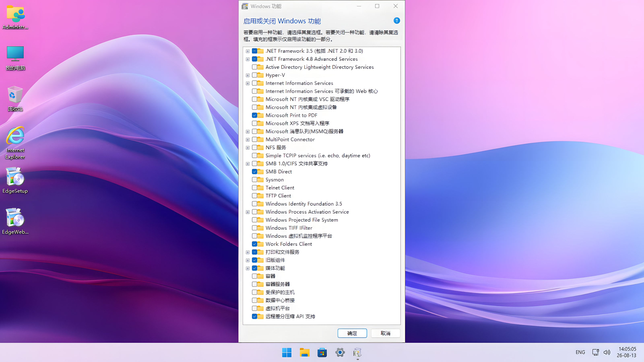Open the clock and date flyout
Viewport: 644px width, 362px height.
tap(626, 352)
